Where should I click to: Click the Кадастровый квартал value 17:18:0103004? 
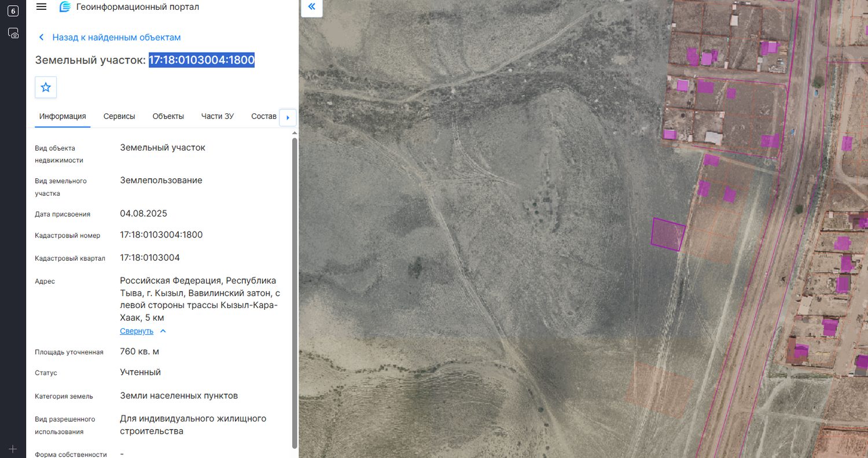[150, 257]
